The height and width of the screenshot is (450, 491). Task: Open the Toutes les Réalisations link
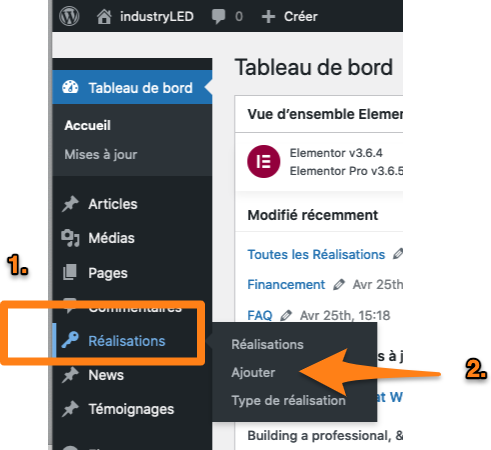pos(316,255)
